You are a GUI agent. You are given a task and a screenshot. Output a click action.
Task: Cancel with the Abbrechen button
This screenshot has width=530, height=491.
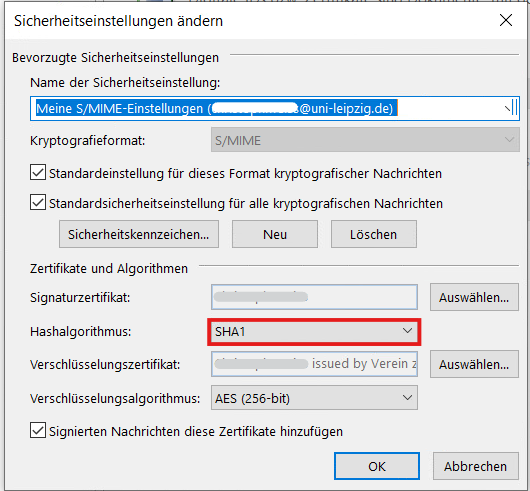(x=476, y=466)
